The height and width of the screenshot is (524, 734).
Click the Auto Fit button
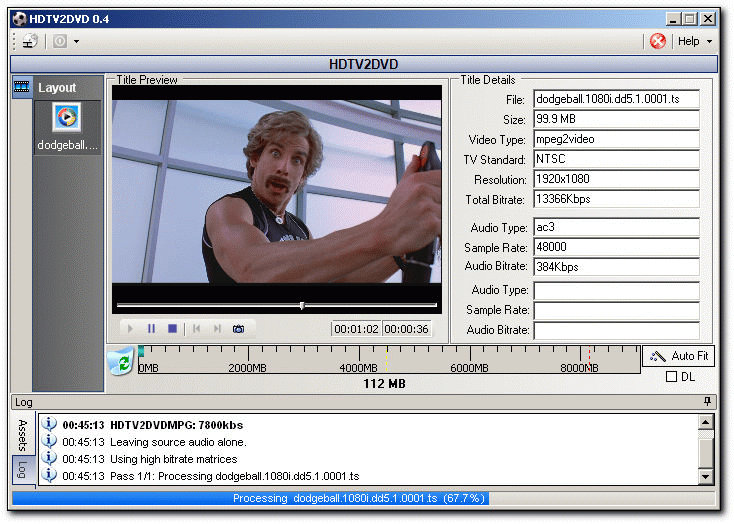coord(679,356)
